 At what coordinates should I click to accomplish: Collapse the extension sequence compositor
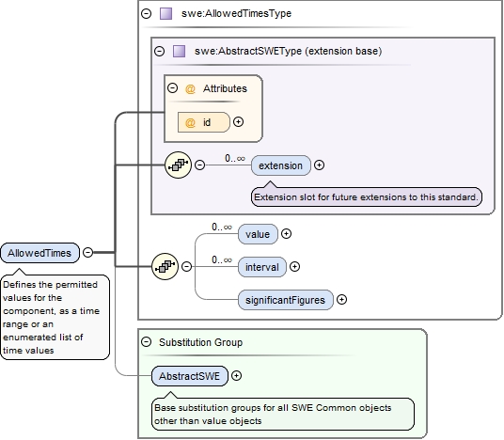click(x=200, y=165)
